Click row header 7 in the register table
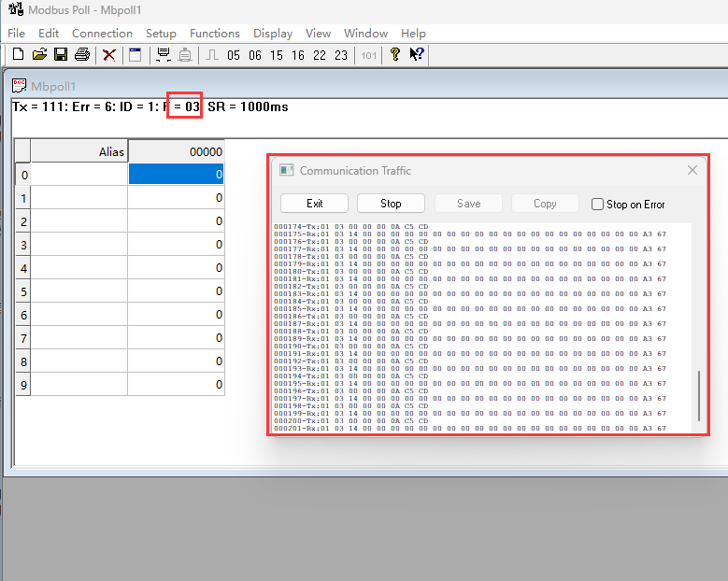This screenshot has height=581, width=728. [x=23, y=338]
